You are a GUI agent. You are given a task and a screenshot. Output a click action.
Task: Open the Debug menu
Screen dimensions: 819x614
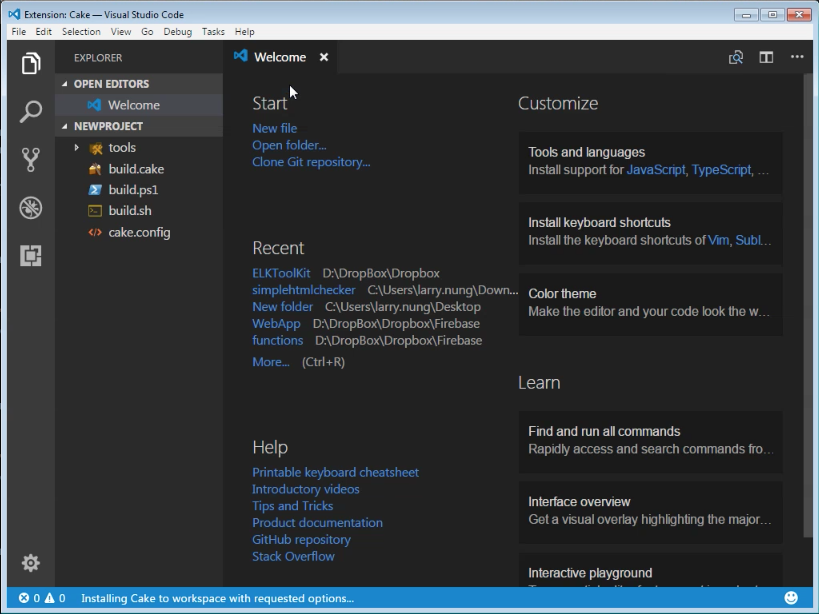point(178,32)
